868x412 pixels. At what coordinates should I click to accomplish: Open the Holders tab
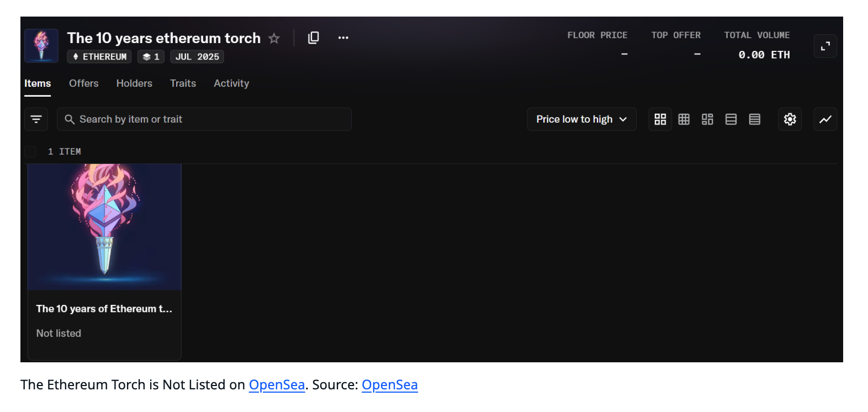click(134, 83)
